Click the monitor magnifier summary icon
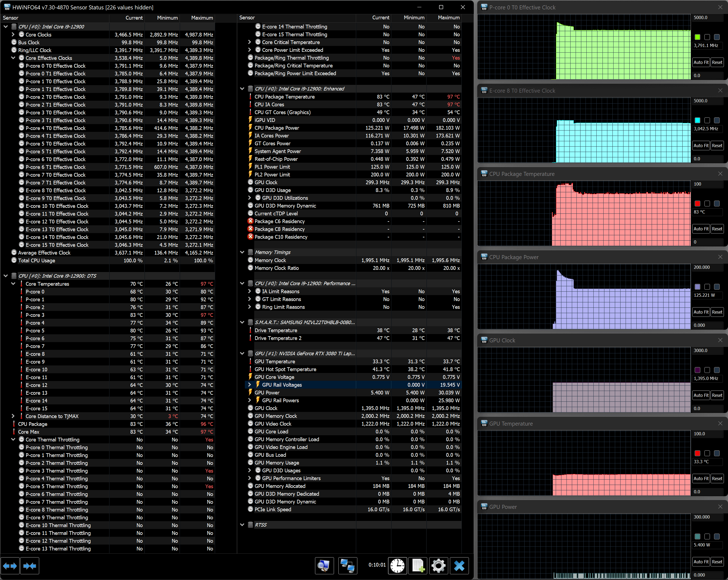The image size is (728, 580). click(324, 565)
